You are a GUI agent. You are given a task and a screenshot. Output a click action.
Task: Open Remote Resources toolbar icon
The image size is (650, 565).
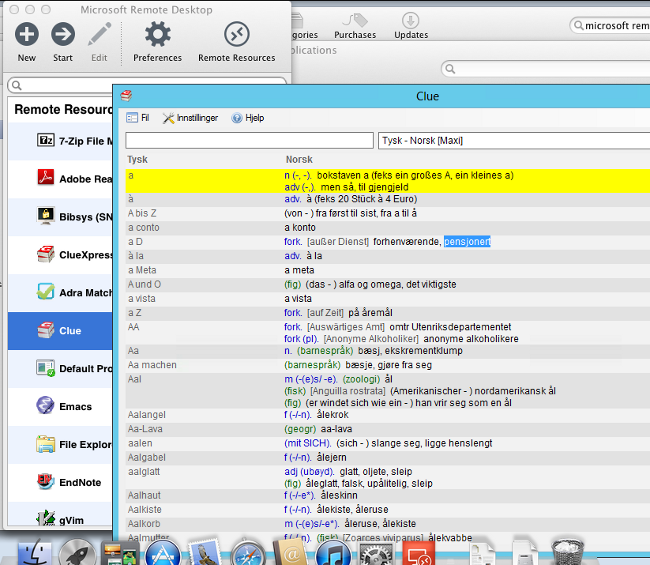(x=237, y=34)
